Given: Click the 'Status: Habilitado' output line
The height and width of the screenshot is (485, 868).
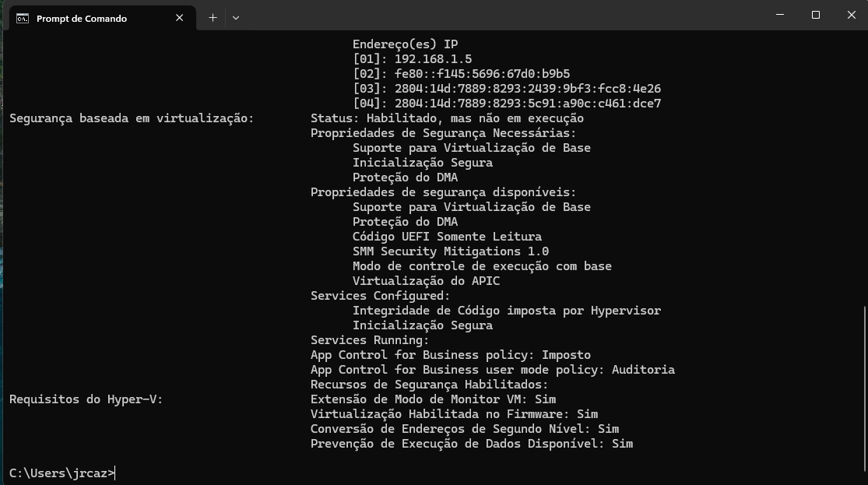Looking at the screenshot, I should 447,118.
